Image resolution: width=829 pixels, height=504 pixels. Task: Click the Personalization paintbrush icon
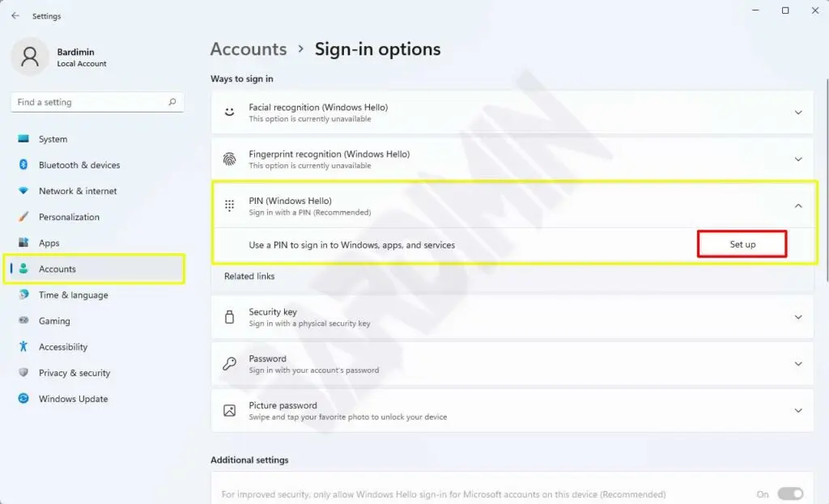23,217
